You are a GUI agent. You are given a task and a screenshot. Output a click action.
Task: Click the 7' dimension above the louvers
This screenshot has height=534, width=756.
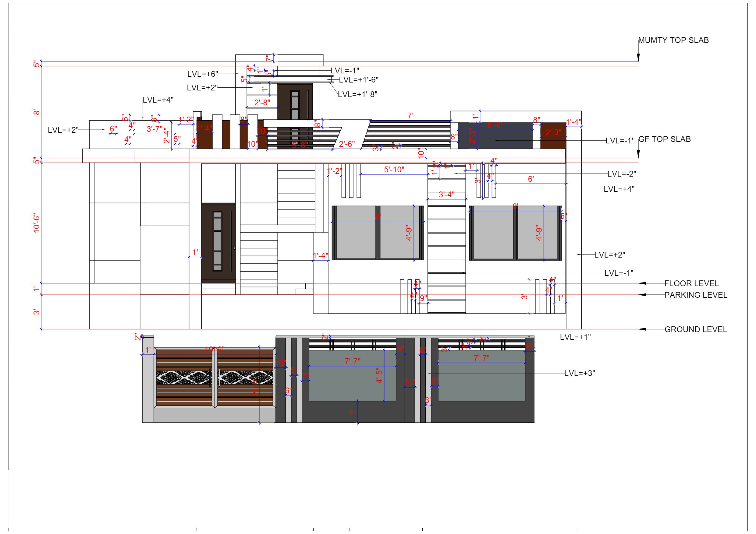410,116
